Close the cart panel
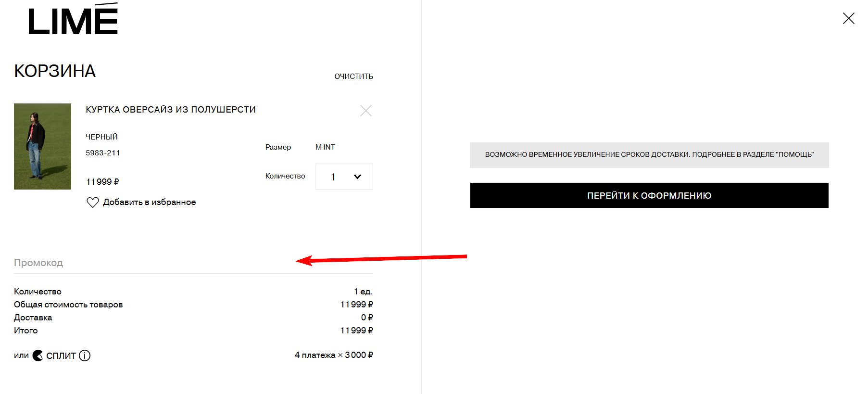Screen dimensions: 868x394 click(x=848, y=18)
